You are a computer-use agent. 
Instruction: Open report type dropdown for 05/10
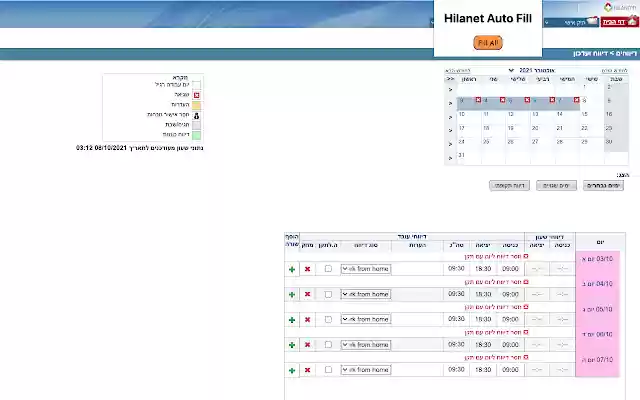tap(366, 319)
